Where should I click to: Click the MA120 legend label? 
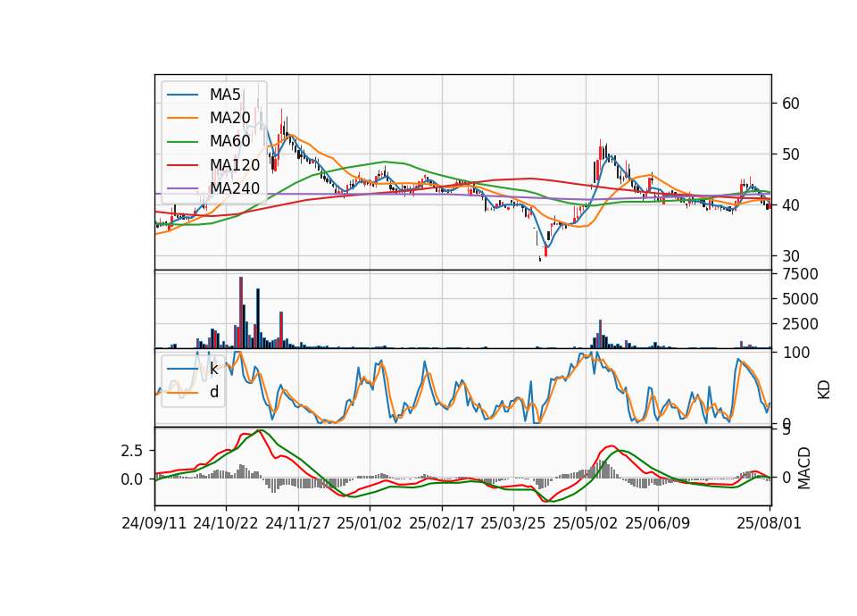coord(235,164)
